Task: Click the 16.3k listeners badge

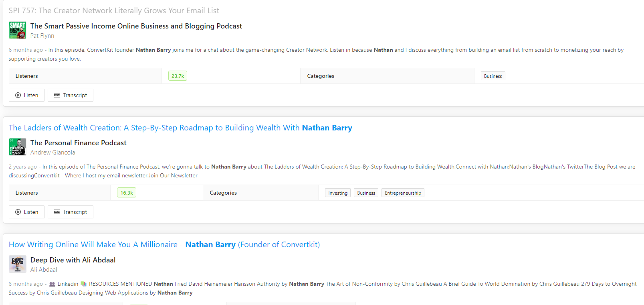Action: click(127, 193)
